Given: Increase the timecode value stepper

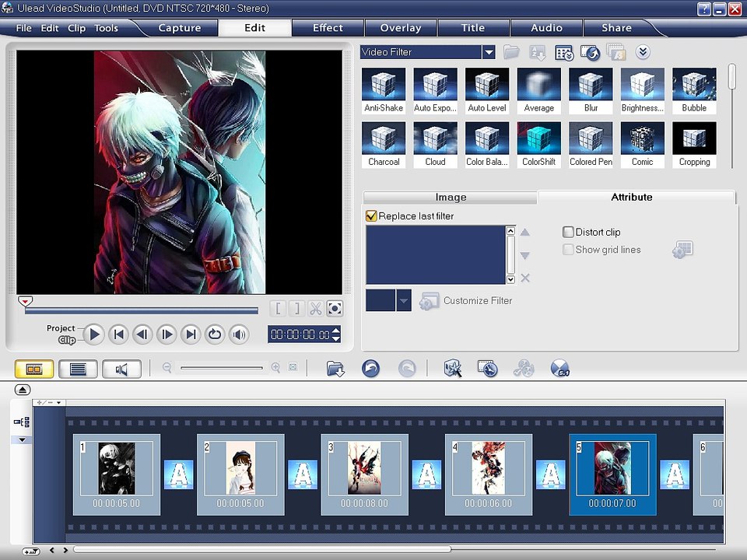Looking at the screenshot, I should [x=336, y=330].
